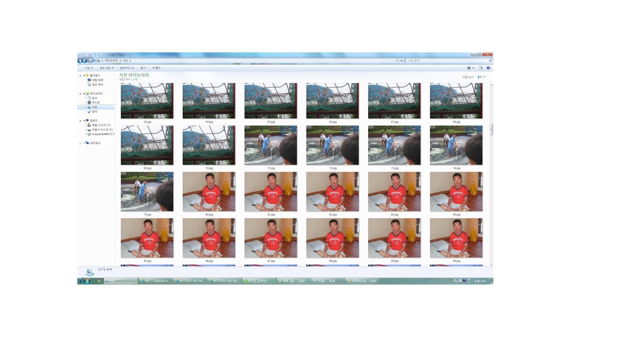The image size is (644, 362).
Task: Switch to untitled.png - 그림판 taskbar window
Action: [x=363, y=281]
